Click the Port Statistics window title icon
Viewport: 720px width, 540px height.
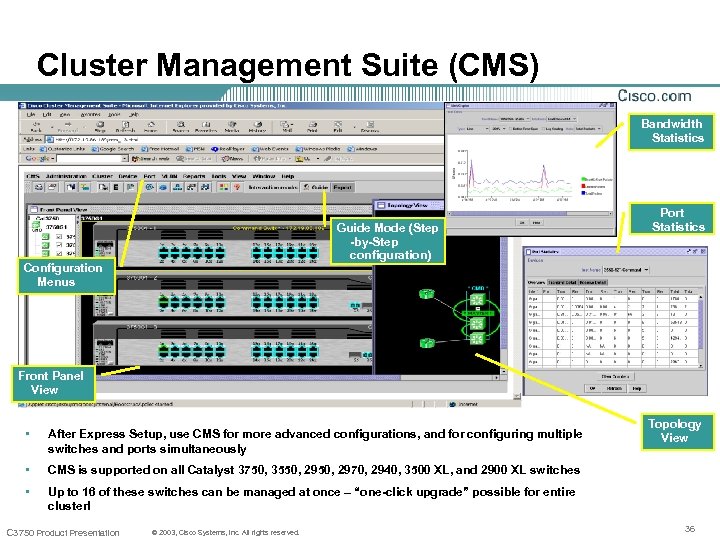[x=529, y=252]
